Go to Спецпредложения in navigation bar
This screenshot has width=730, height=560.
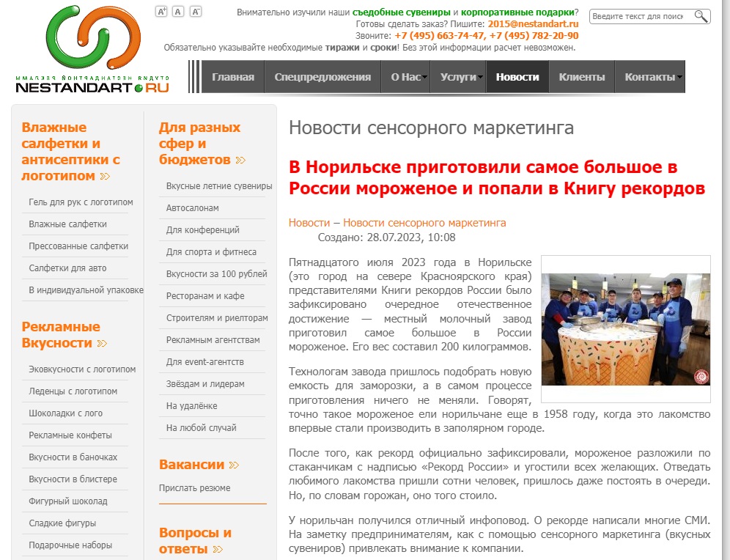[x=322, y=77]
